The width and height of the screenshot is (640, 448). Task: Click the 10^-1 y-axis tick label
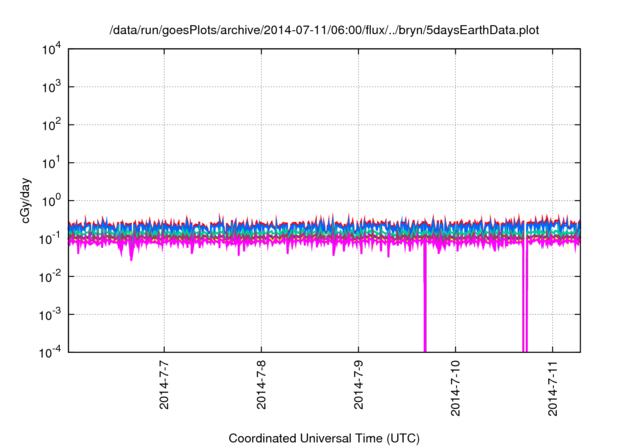coord(50,239)
